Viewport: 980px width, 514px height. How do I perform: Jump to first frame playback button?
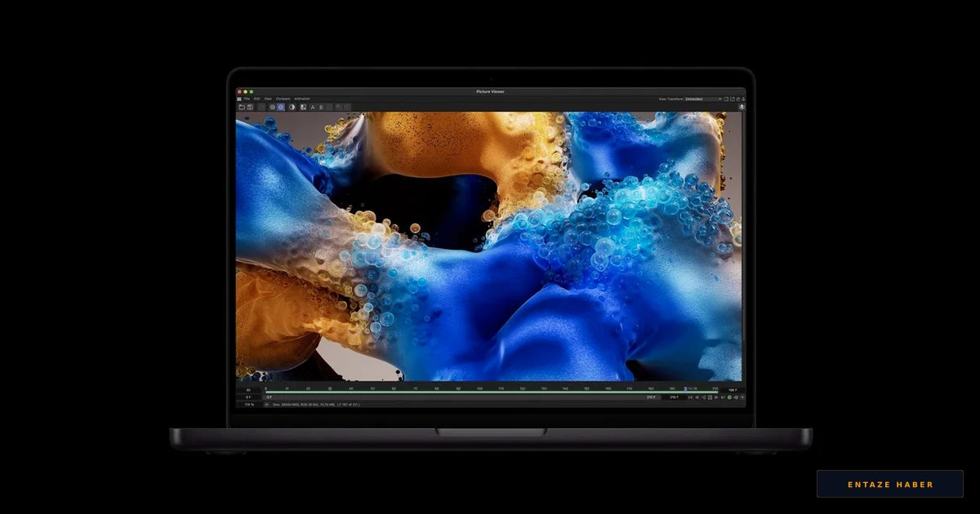tap(690, 397)
